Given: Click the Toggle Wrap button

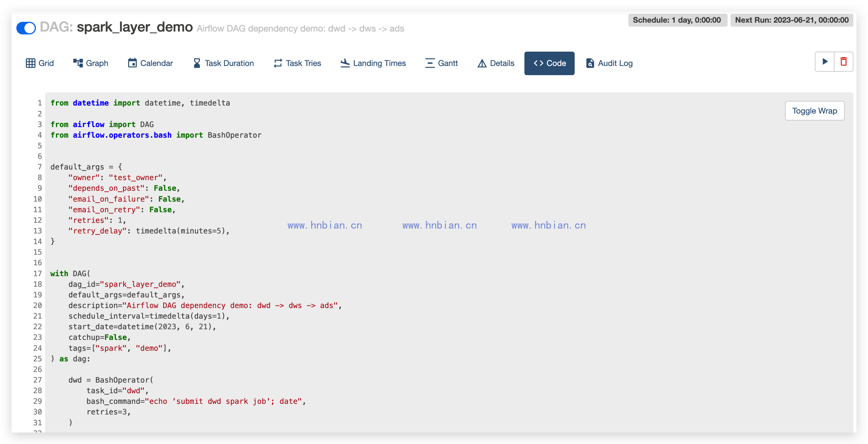Looking at the screenshot, I should click(814, 111).
